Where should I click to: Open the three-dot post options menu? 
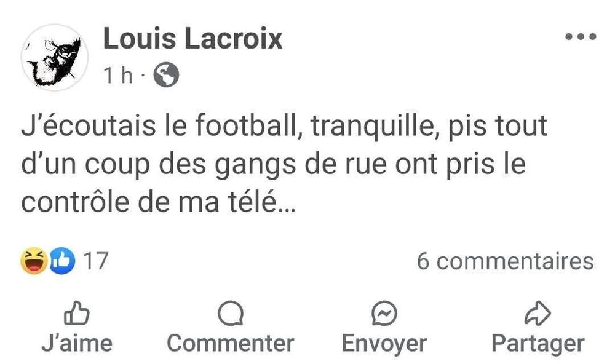[581, 37]
